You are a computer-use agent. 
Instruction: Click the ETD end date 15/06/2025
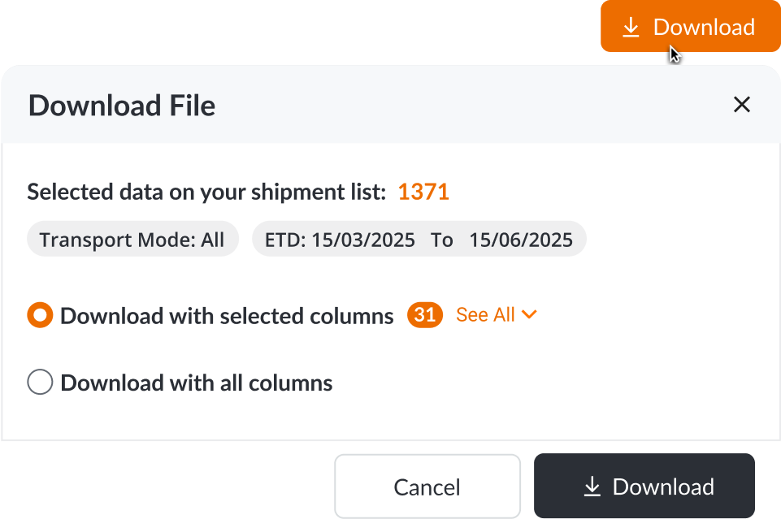521,240
